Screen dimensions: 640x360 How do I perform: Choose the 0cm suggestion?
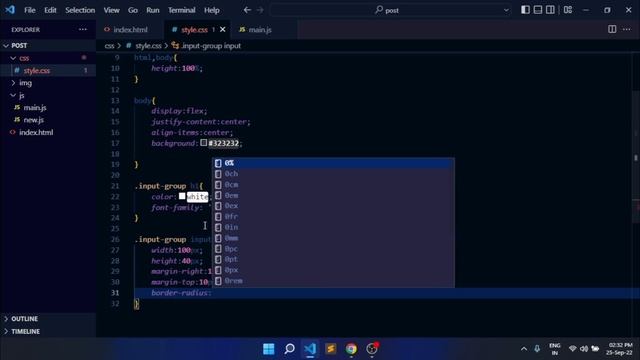click(x=333, y=184)
